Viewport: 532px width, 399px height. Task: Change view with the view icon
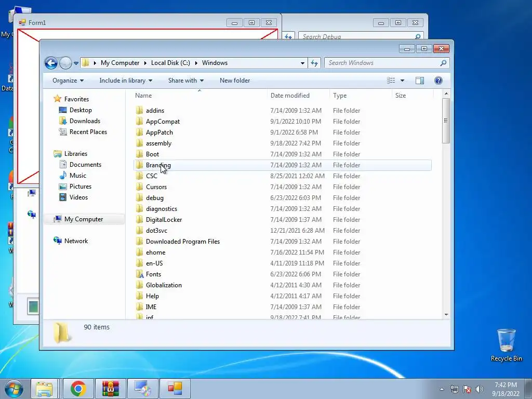coord(391,81)
